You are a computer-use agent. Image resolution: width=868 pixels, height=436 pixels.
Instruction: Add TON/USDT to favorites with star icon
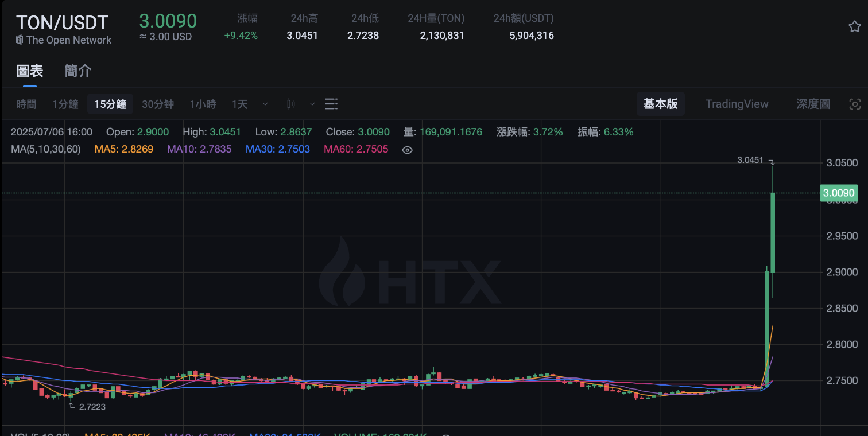[854, 27]
